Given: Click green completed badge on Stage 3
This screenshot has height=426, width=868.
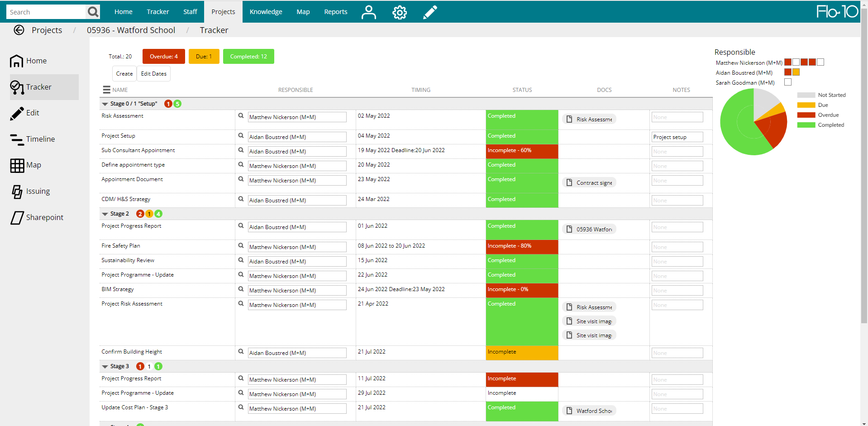Looking at the screenshot, I should click(158, 366).
